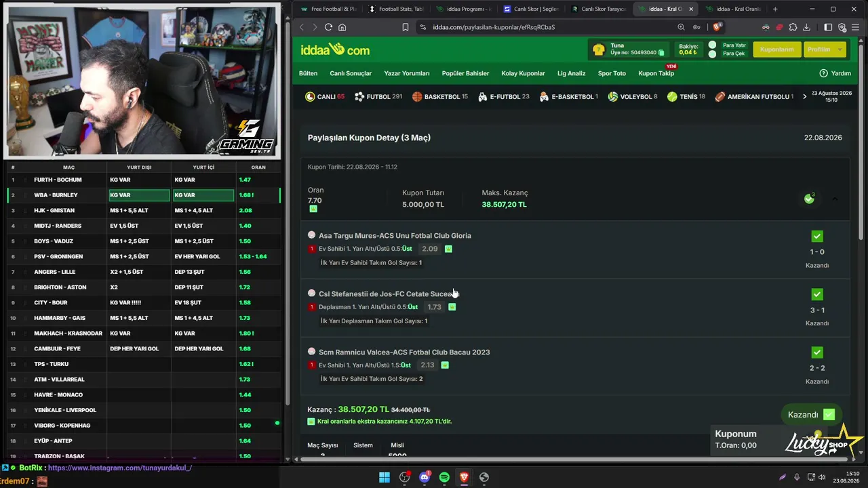Click the browser address bar URL
Image resolution: width=868 pixels, height=488 pixels.
[494, 27]
